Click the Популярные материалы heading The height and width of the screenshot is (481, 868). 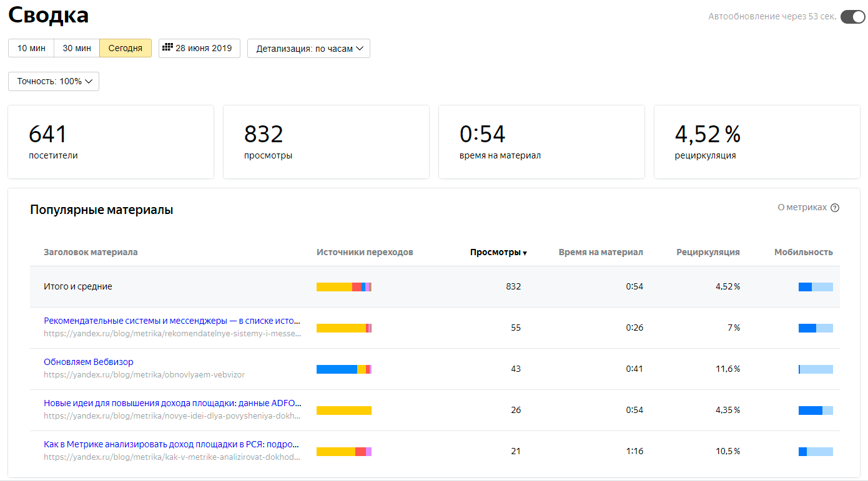pyautogui.click(x=102, y=210)
